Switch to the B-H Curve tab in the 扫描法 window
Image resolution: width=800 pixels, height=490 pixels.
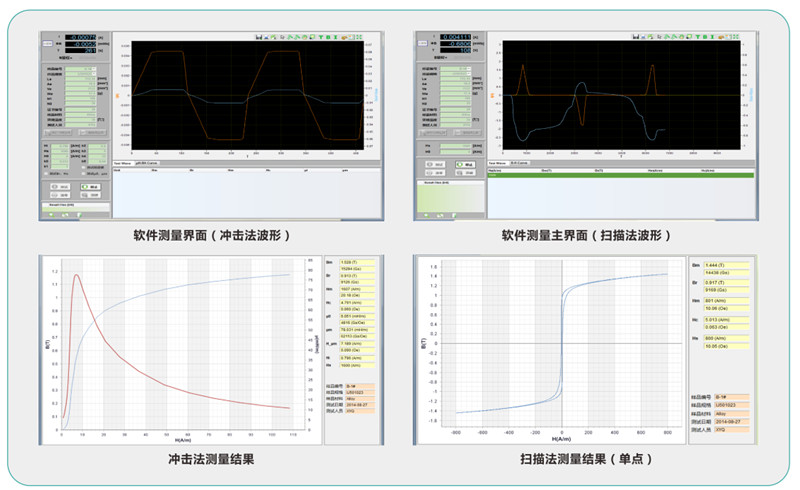coord(520,162)
